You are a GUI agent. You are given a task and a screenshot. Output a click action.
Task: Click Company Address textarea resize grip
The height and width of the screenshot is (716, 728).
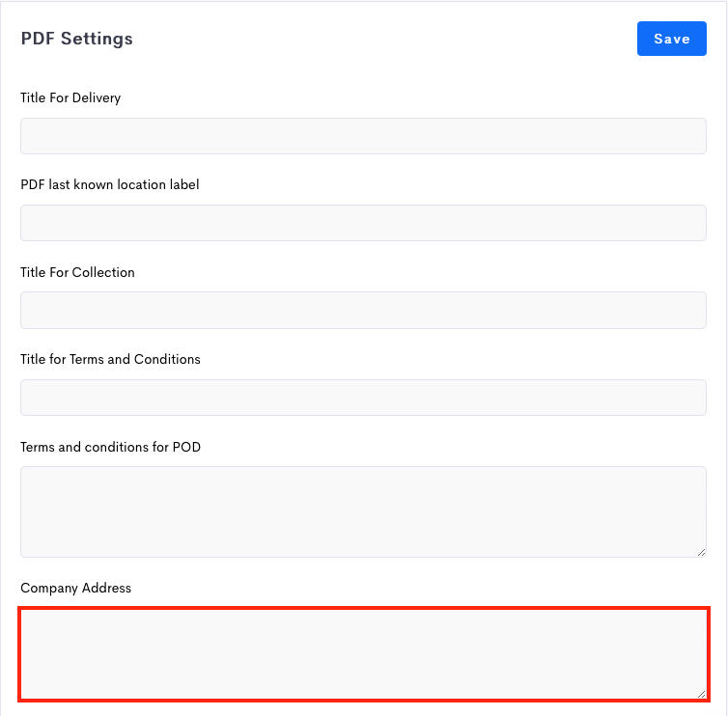(702, 694)
